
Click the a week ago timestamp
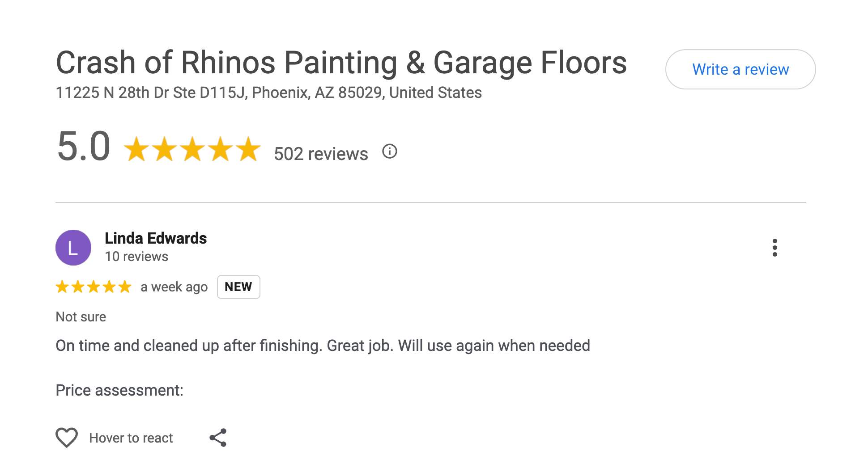tap(174, 287)
